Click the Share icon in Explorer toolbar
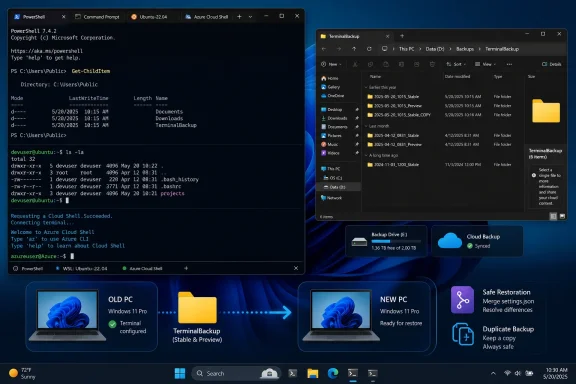Viewport: 576px width, 384px height. click(417, 64)
